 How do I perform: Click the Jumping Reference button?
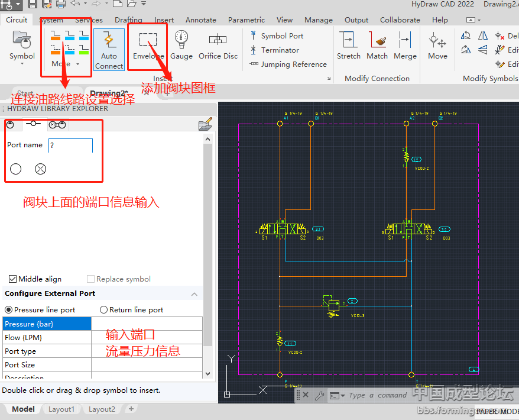288,64
